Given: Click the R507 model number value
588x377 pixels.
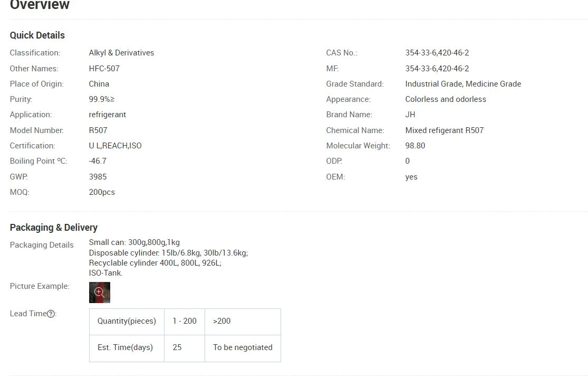Looking at the screenshot, I should point(98,130).
